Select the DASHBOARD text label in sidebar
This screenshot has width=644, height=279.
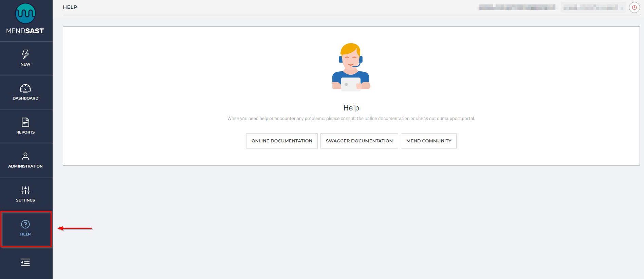25,98
